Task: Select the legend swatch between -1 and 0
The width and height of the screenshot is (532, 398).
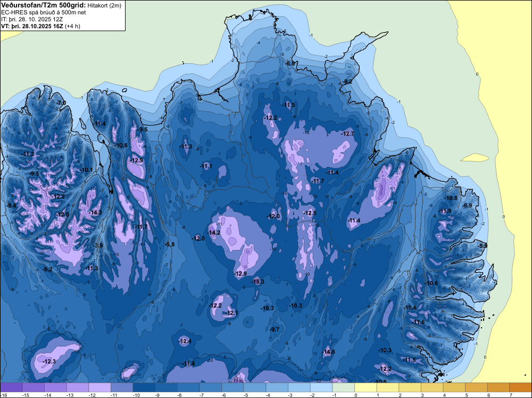Action: (343, 387)
